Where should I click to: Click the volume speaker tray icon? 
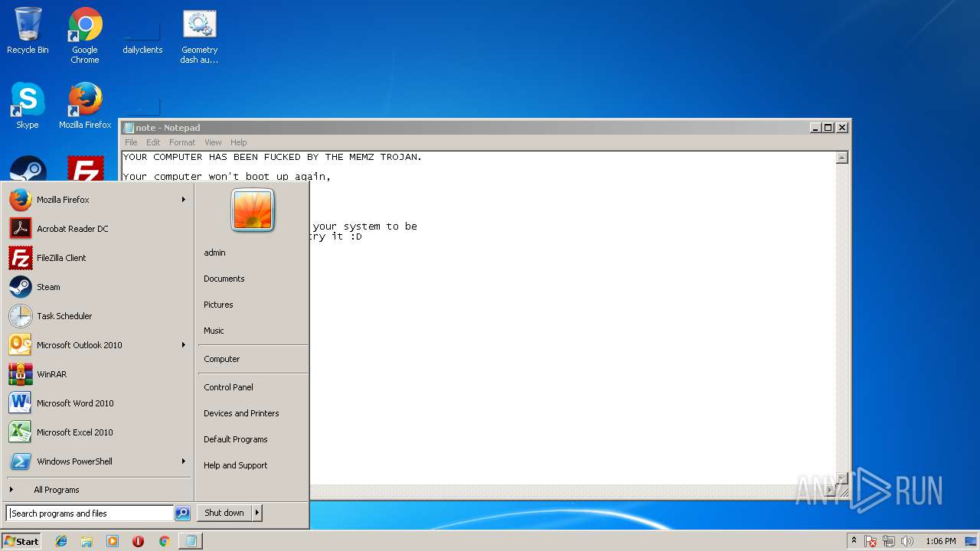[x=907, y=541]
